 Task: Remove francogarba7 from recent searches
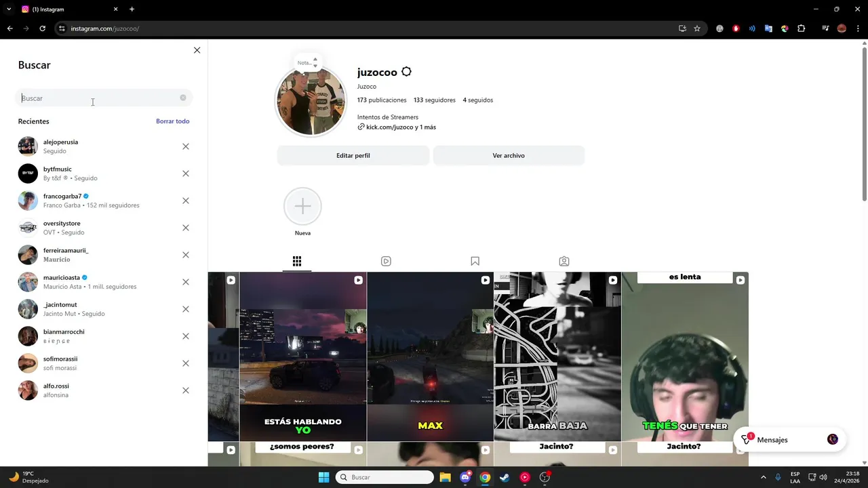pyautogui.click(x=186, y=201)
